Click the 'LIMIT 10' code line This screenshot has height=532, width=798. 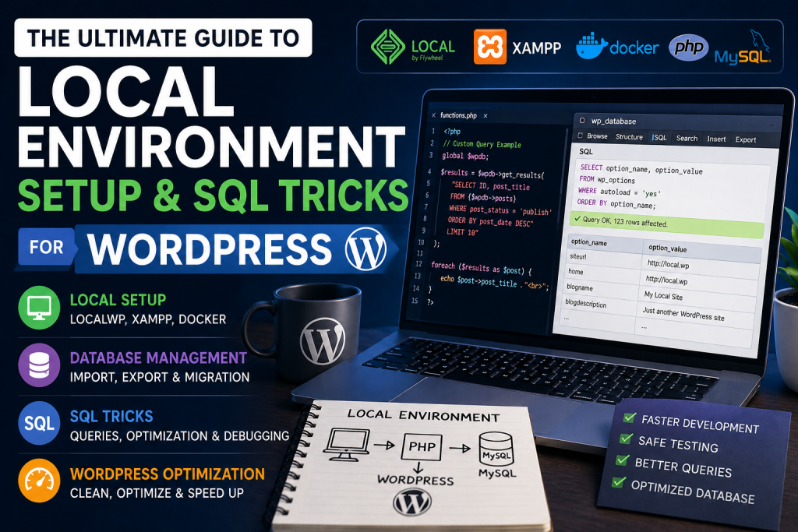coord(462,232)
